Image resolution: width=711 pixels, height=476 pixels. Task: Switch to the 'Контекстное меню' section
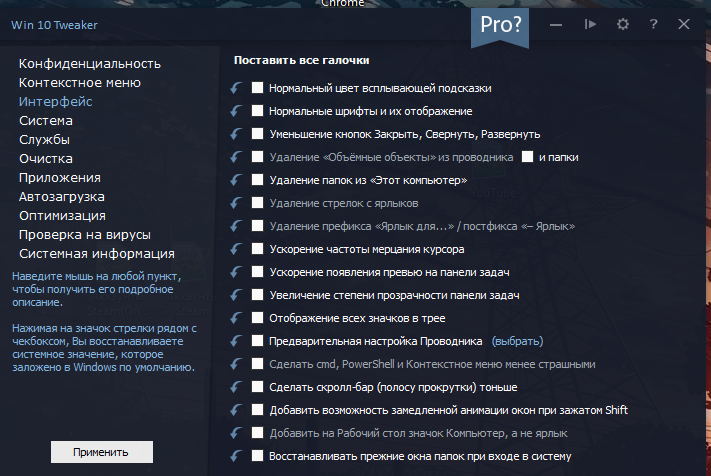point(80,83)
